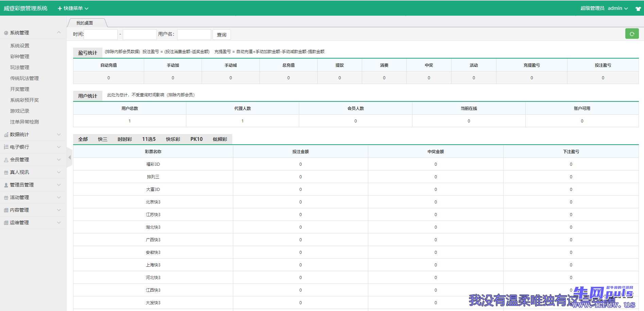This screenshot has width=644, height=311.
Task: Collapse the 系统管理 menu chevron
Action: coord(59,33)
